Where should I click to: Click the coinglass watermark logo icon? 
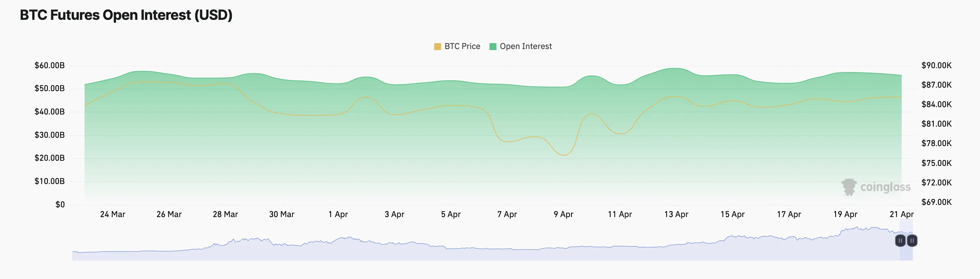pyautogui.click(x=848, y=187)
